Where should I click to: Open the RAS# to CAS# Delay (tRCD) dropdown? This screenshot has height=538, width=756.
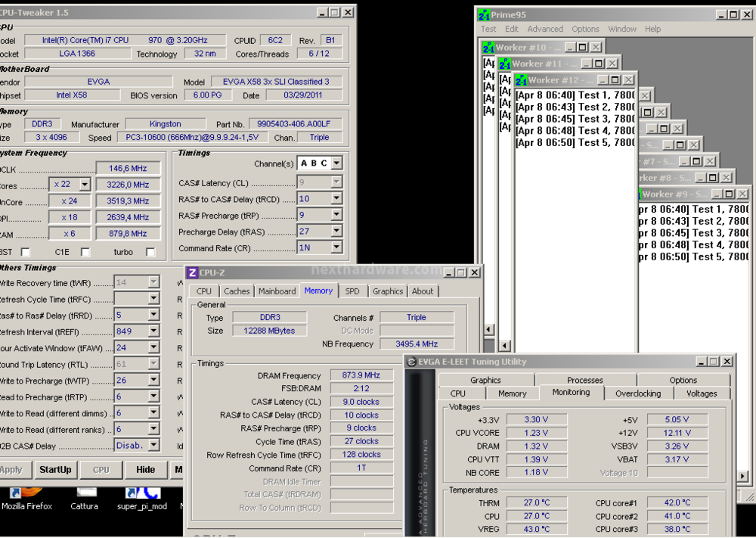pos(336,198)
